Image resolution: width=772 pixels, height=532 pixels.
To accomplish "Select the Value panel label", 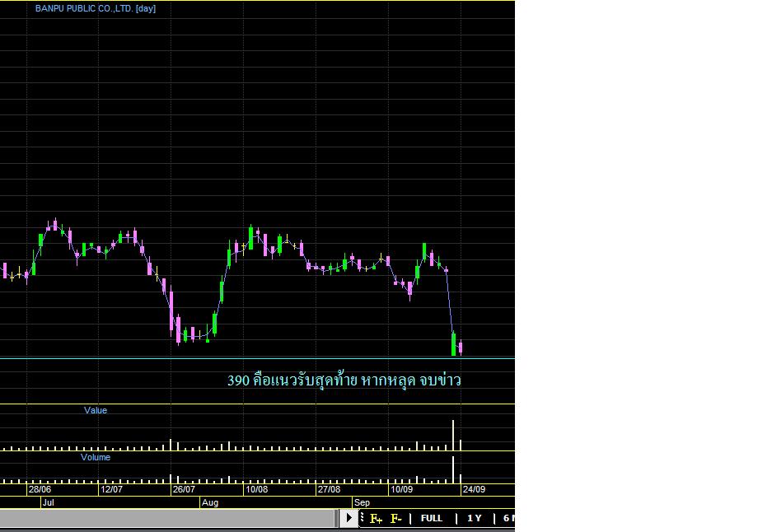I will click(96, 410).
